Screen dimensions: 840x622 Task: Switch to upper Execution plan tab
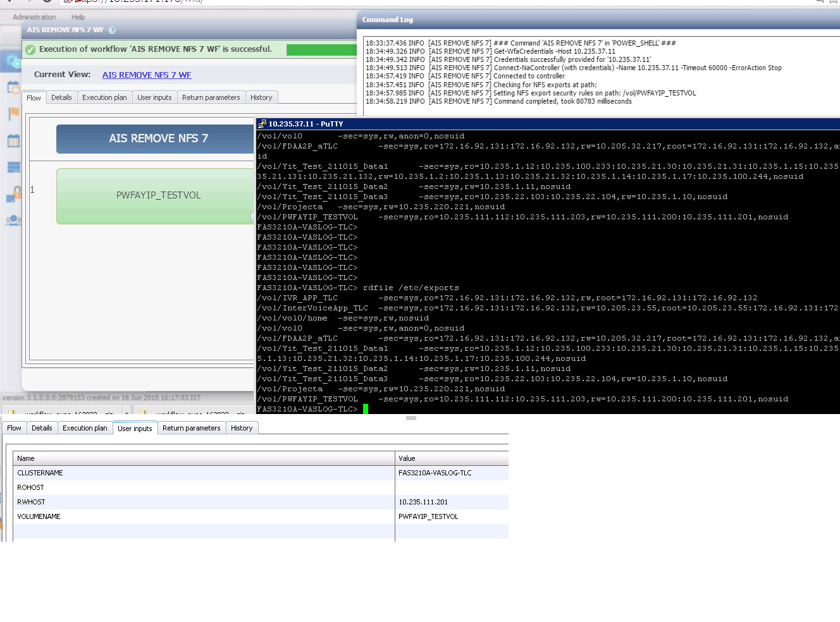point(104,97)
